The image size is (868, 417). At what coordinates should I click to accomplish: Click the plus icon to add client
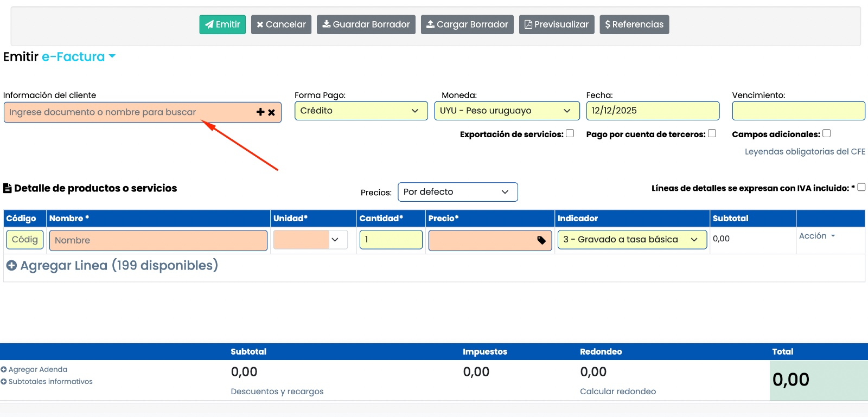260,112
